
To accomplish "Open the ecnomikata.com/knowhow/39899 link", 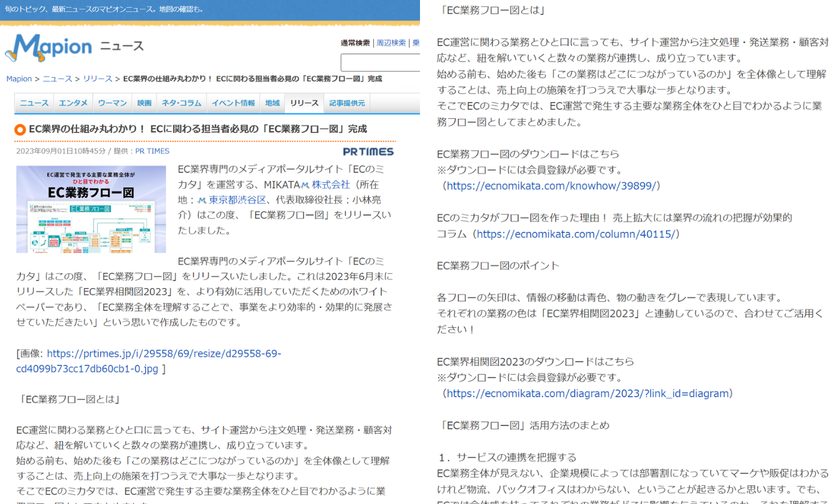I will coord(551,185).
